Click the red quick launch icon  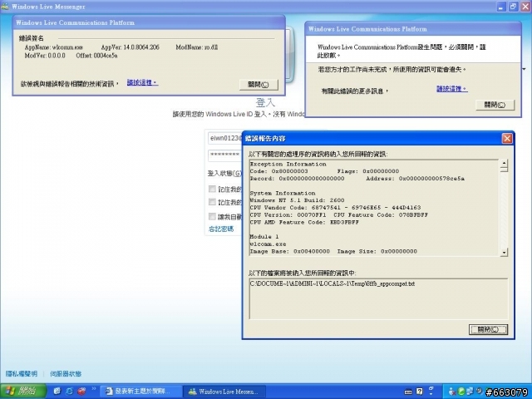tap(81, 392)
